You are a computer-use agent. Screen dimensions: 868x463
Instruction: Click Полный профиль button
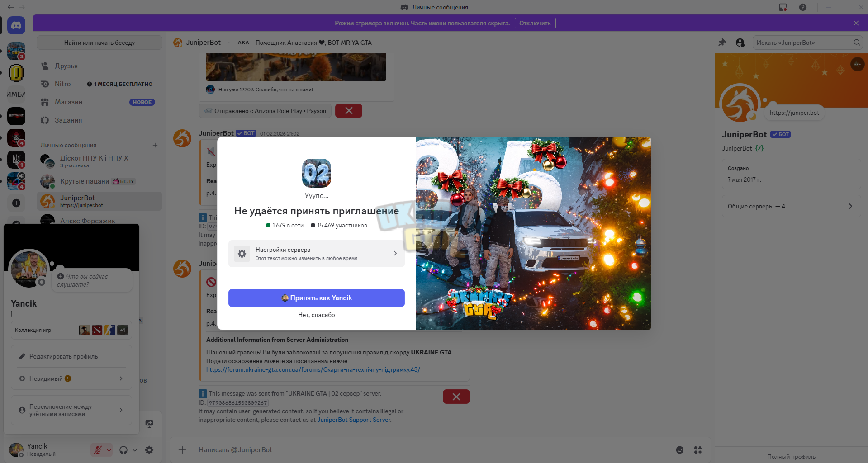[791, 457]
